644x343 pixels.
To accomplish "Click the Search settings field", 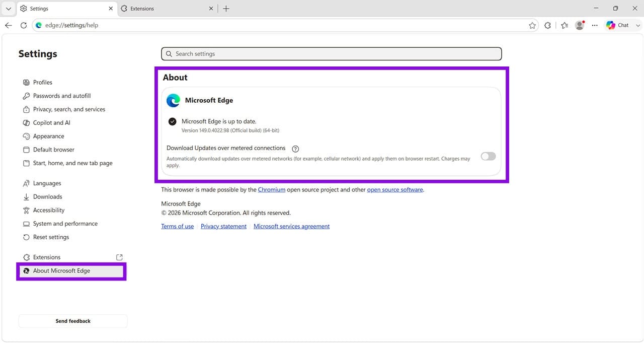I will coord(332,54).
